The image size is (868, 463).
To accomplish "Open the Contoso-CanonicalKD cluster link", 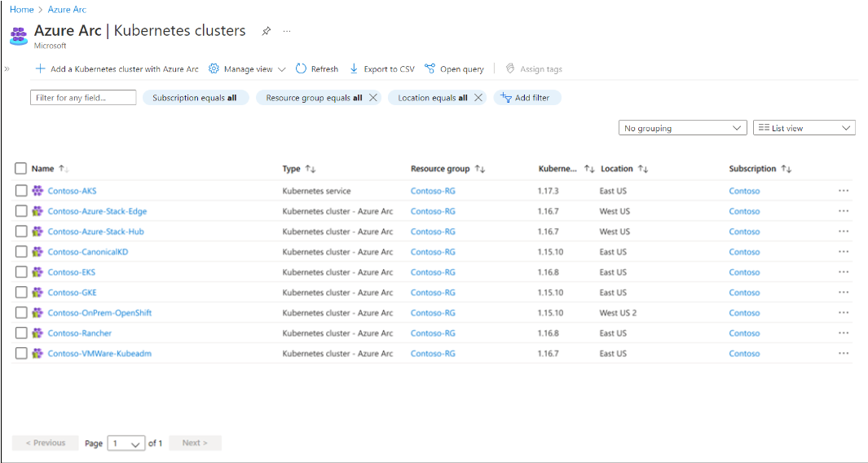I will pyautogui.click(x=88, y=251).
